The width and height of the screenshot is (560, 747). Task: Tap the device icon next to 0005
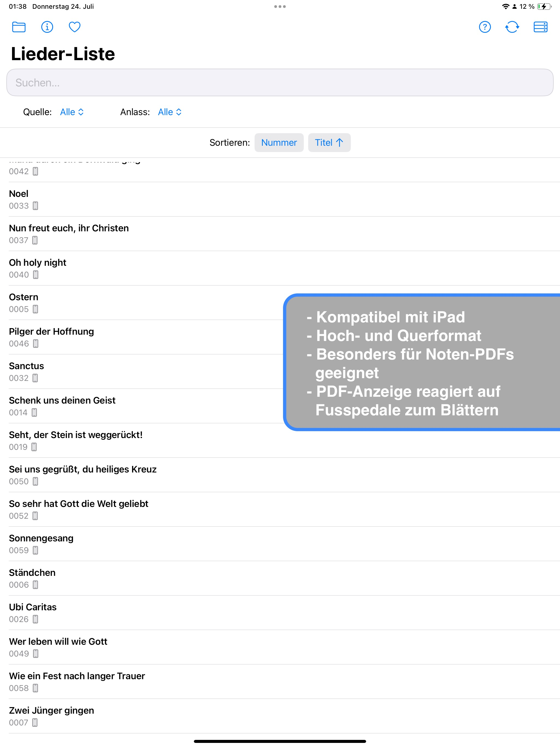[x=36, y=309]
